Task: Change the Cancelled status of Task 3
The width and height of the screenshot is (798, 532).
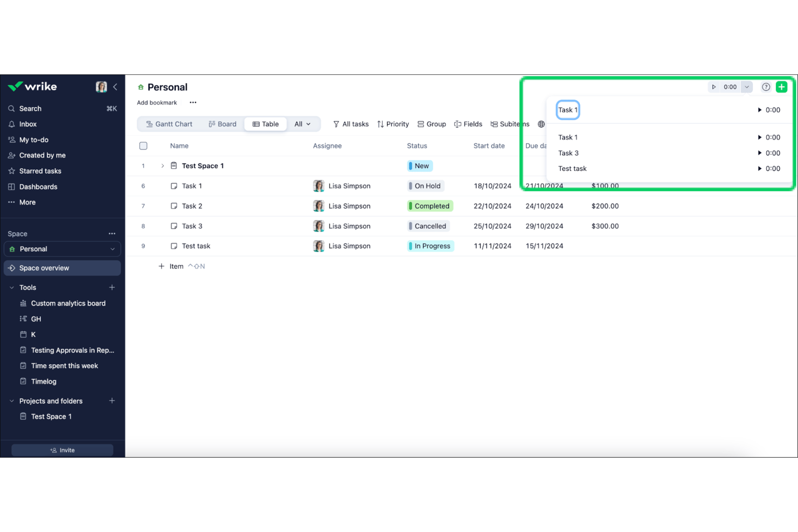Action: (x=428, y=226)
